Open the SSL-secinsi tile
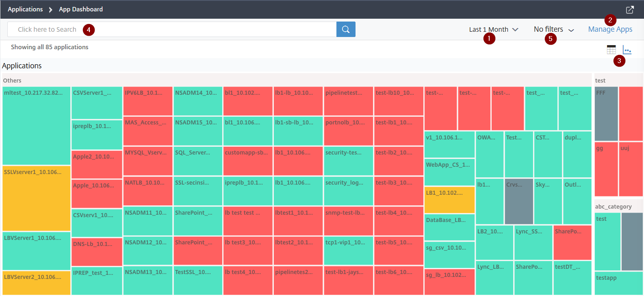The height and width of the screenshot is (296, 644). (198, 191)
